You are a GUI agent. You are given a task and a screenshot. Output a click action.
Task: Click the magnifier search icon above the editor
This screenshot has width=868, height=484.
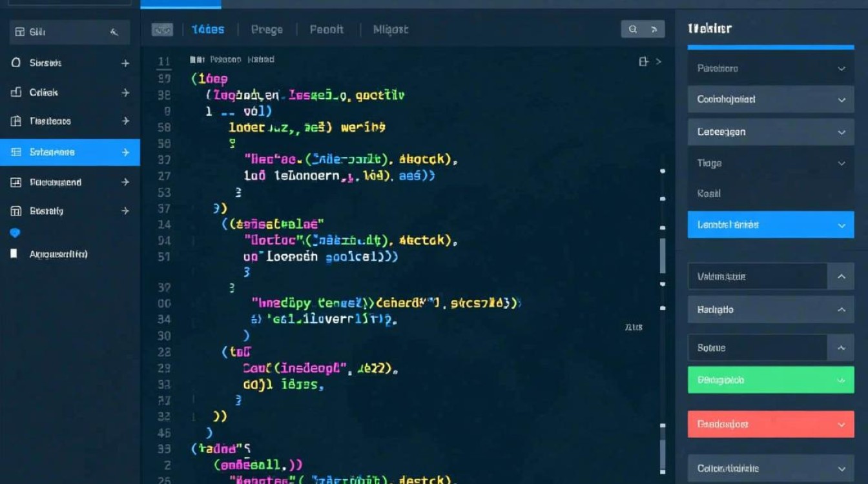(632, 29)
